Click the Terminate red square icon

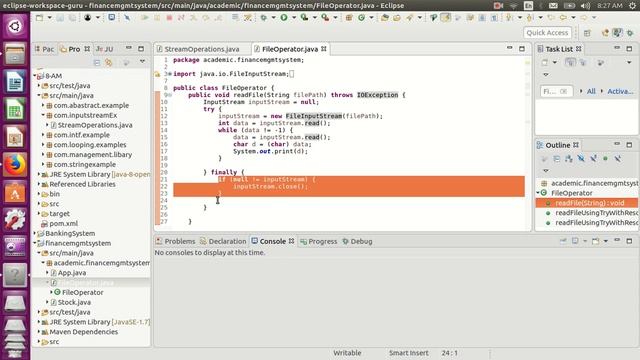[169, 18]
